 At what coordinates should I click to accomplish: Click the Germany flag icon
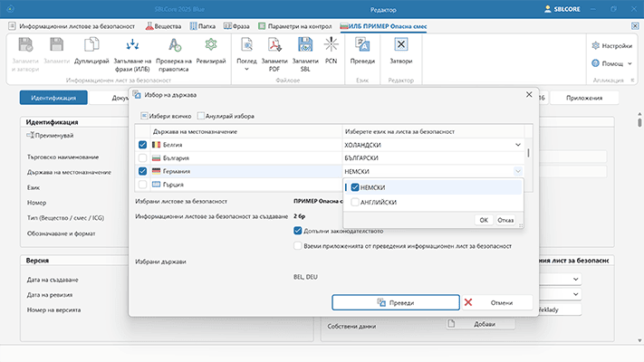tap(156, 171)
